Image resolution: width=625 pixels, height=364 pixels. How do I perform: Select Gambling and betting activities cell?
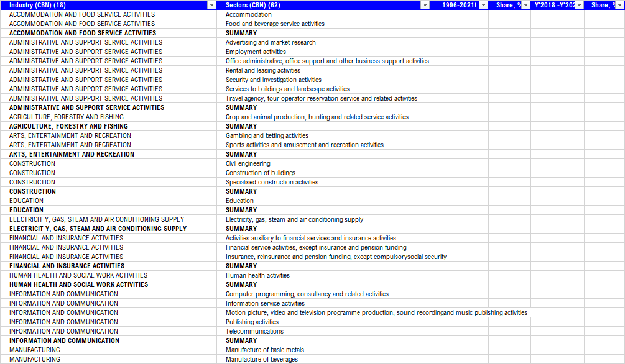pos(323,135)
